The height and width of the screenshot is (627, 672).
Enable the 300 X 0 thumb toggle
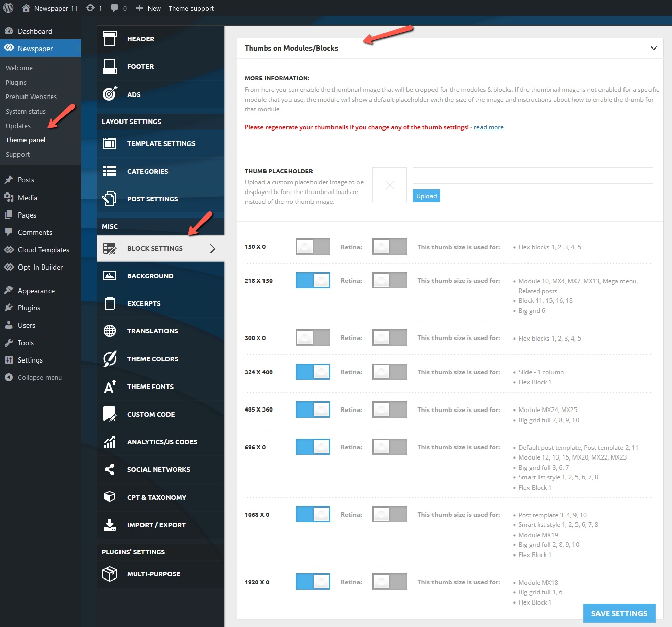click(313, 337)
